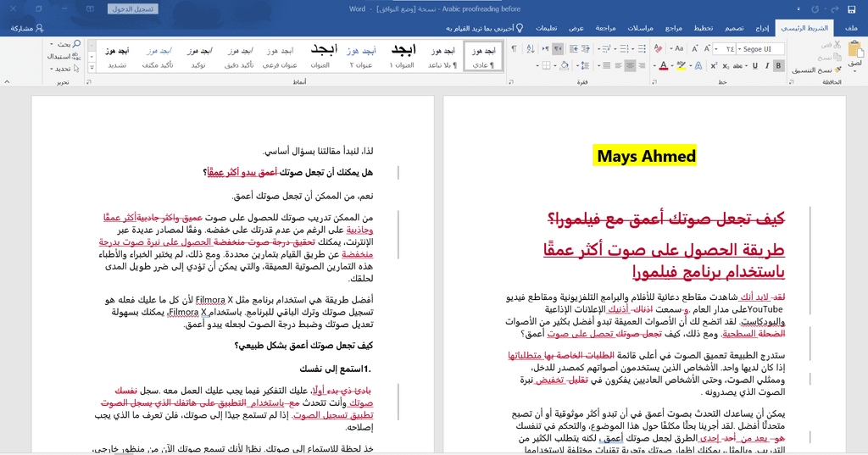Collapse the ribbon with chevron arrow
This screenshot has width=868, height=455.
[7, 82]
